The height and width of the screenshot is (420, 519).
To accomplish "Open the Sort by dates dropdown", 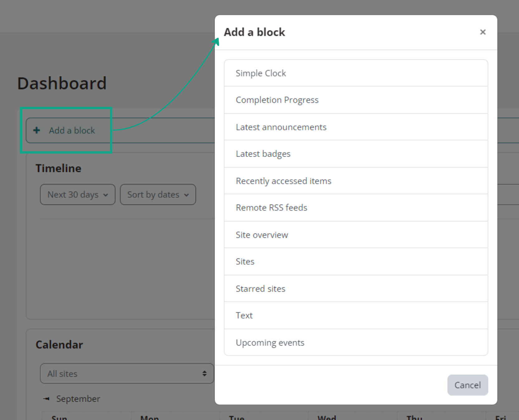I will (158, 195).
